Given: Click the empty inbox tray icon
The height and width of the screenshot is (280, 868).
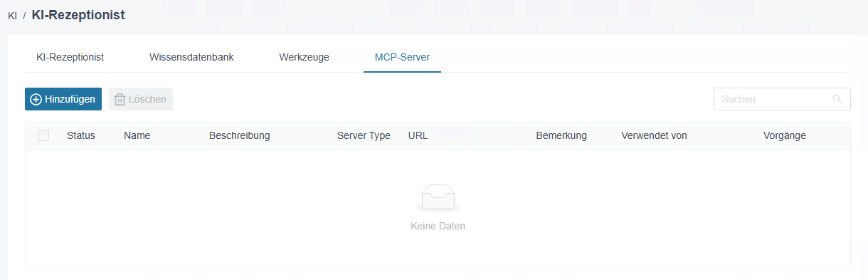Looking at the screenshot, I should click(x=438, y=198).
